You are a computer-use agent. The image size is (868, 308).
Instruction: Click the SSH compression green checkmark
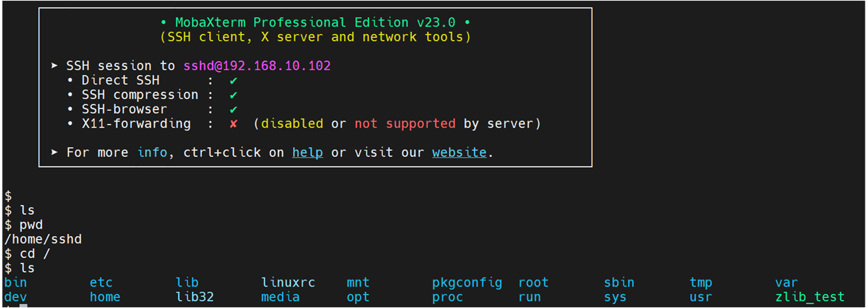pyautogui.click(x=233, y=95)
